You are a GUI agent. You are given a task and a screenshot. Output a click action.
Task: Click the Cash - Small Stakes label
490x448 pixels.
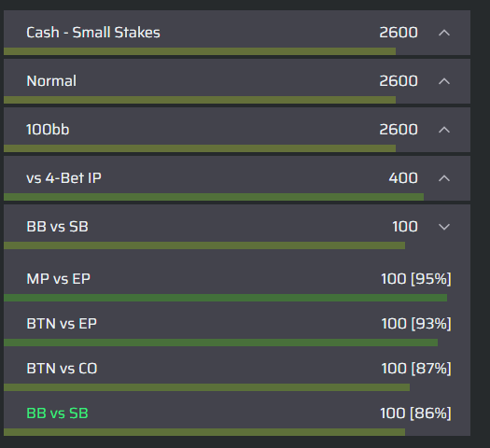click(x=93, y=33)
